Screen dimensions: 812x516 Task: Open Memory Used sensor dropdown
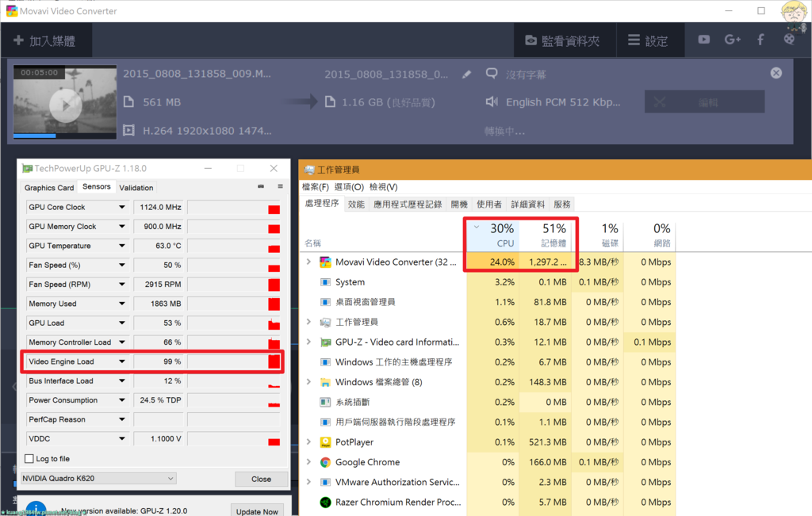pyautogui.click(x=121, y=304)
